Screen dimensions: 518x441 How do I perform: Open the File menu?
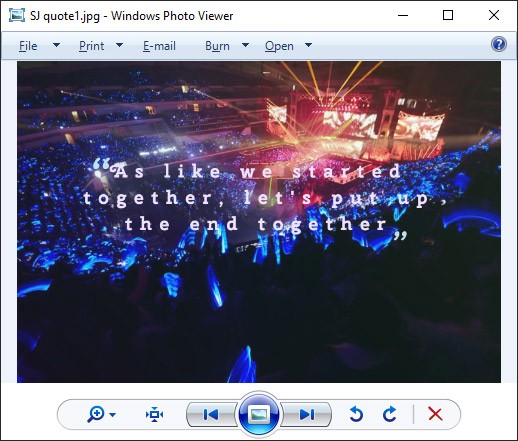click(x=28, y=46)
